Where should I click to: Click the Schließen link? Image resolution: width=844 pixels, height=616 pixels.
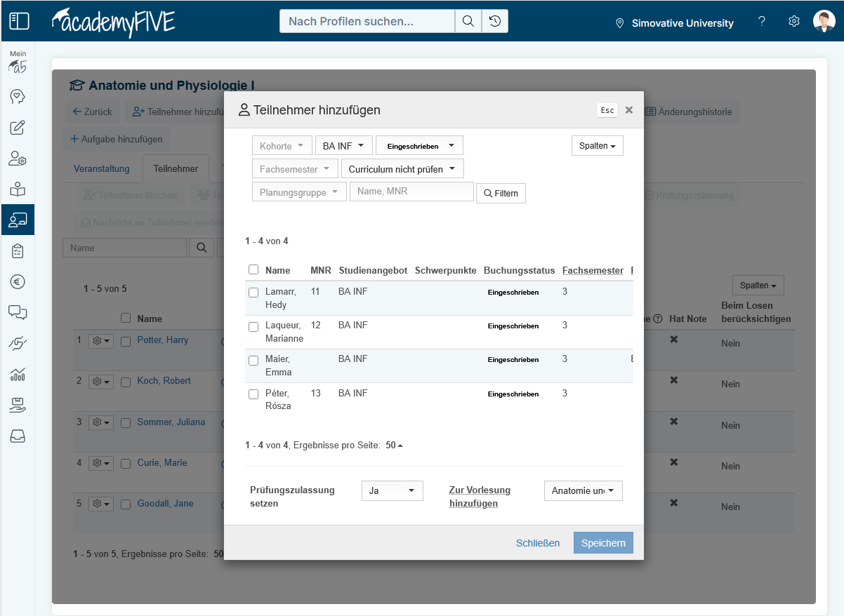point(538,543)
